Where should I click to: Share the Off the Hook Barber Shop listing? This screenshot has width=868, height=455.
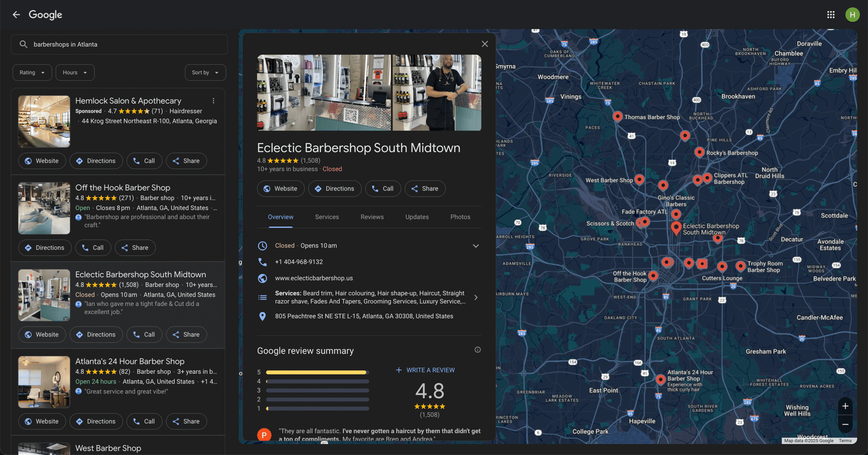pyautogui.click(x=135, y=248)
